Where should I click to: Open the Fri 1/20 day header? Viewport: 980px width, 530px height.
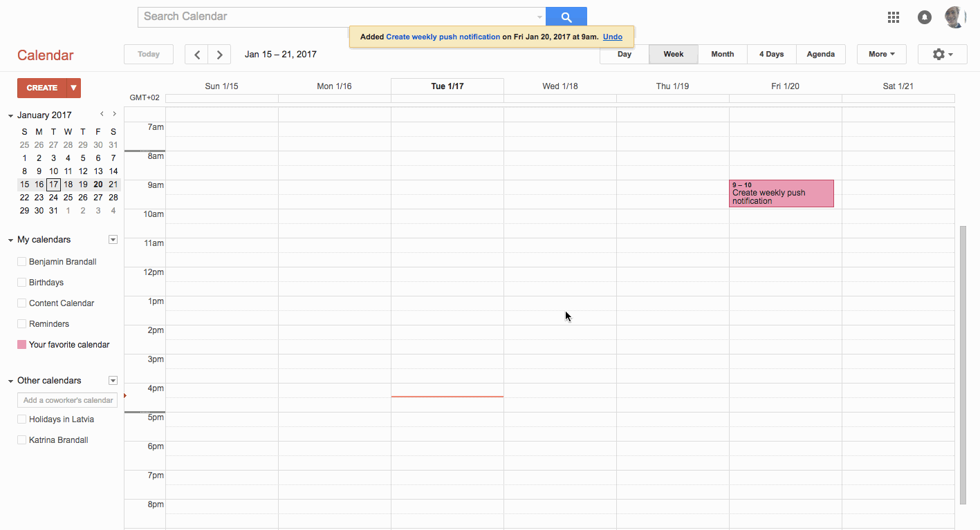click(x=786, y=86)
